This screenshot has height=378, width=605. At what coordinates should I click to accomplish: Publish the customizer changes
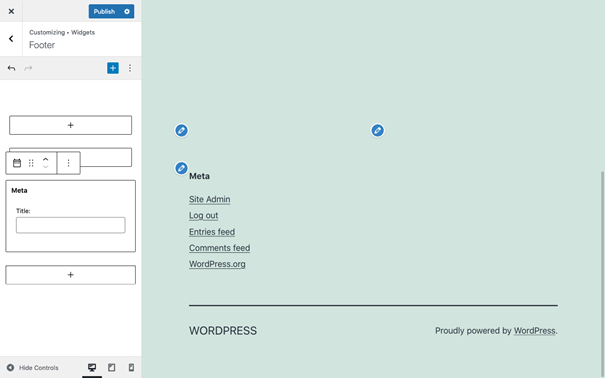click(104, 12)
